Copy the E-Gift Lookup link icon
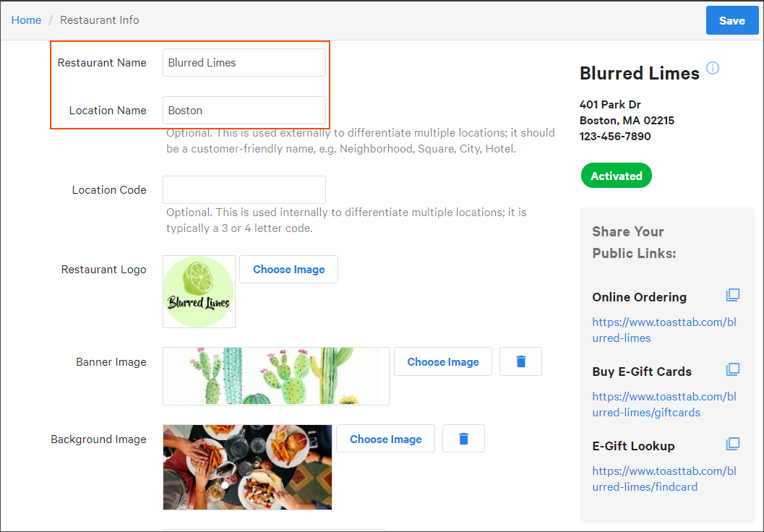Viewport: 764px width, 532px height. pos(732,445)
